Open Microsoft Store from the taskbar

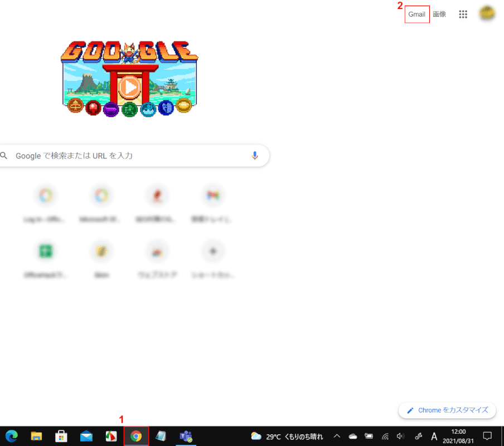pyautogui.click(x=61, y=436)
